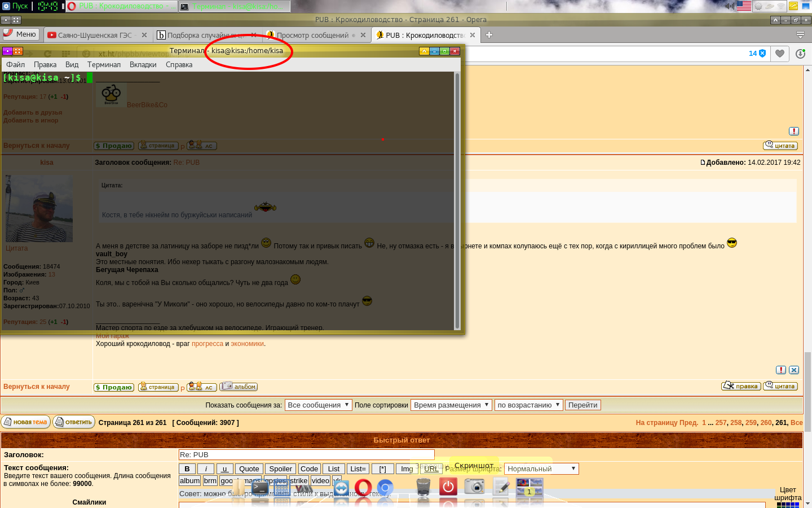Launch Opera from the bottom dock

point(363,487)
